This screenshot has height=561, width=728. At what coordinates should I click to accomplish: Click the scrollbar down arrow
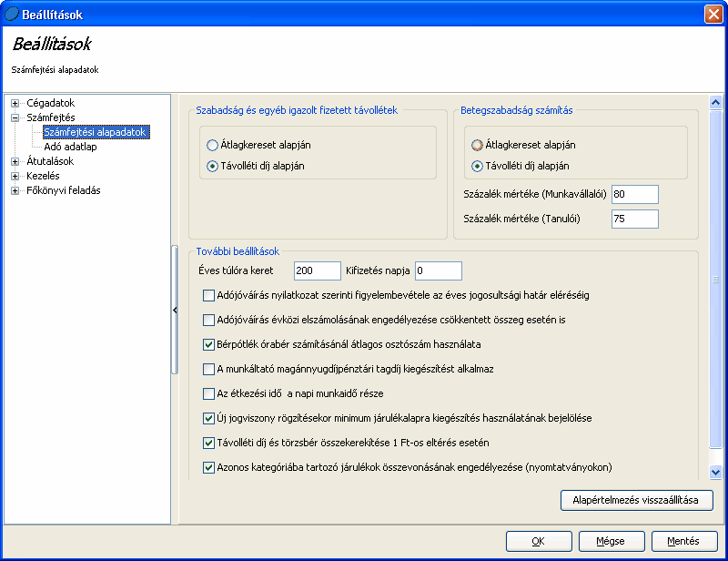tap(715, 473)
